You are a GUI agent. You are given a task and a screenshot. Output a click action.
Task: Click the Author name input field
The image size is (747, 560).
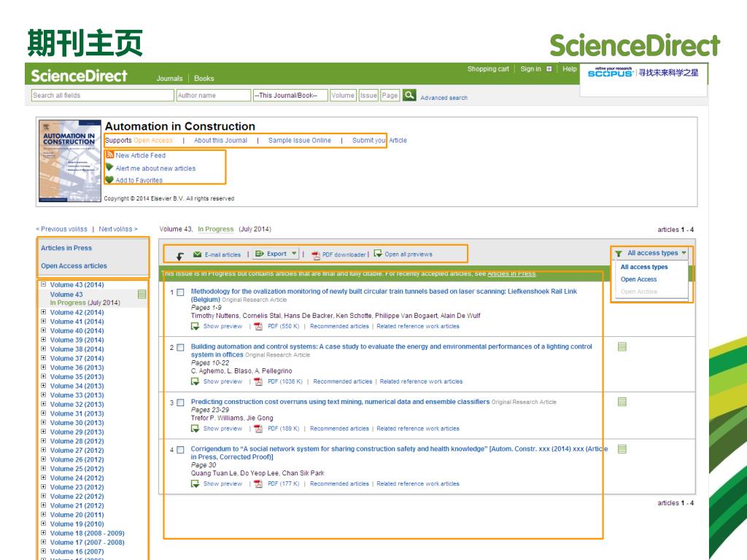click(214, 96)
